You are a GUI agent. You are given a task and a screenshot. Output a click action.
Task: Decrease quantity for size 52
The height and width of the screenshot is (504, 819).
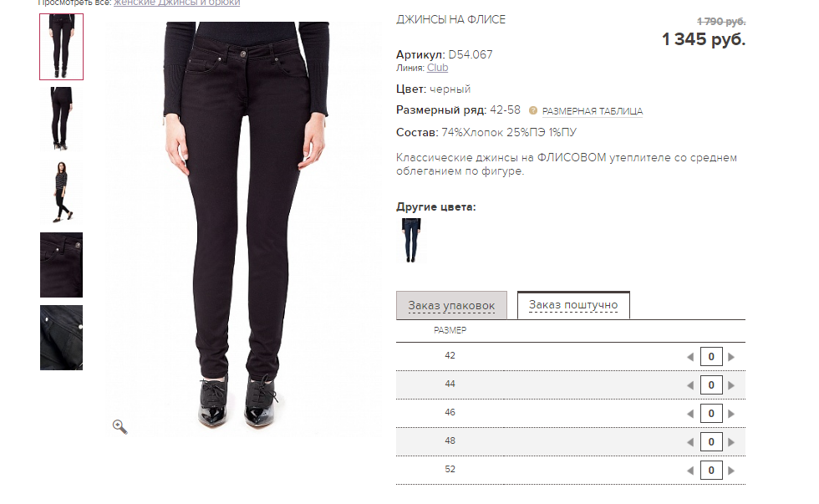coord(690,470)
